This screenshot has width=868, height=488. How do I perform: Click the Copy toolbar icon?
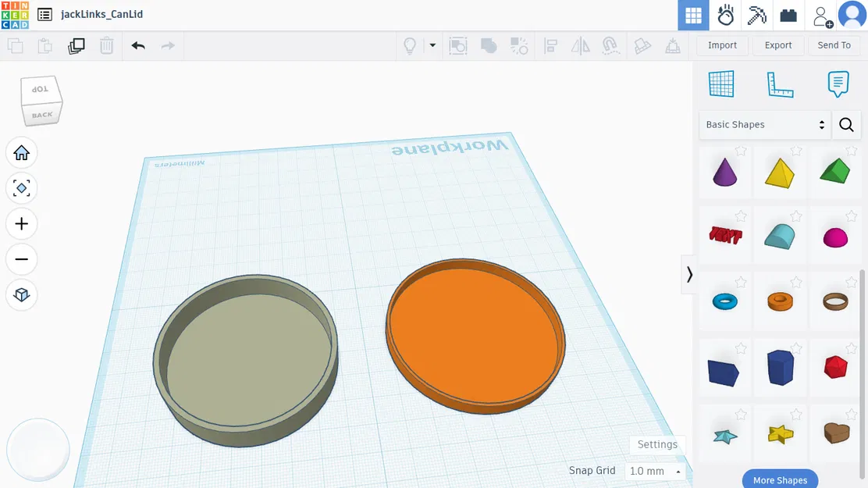click(16, 46)
